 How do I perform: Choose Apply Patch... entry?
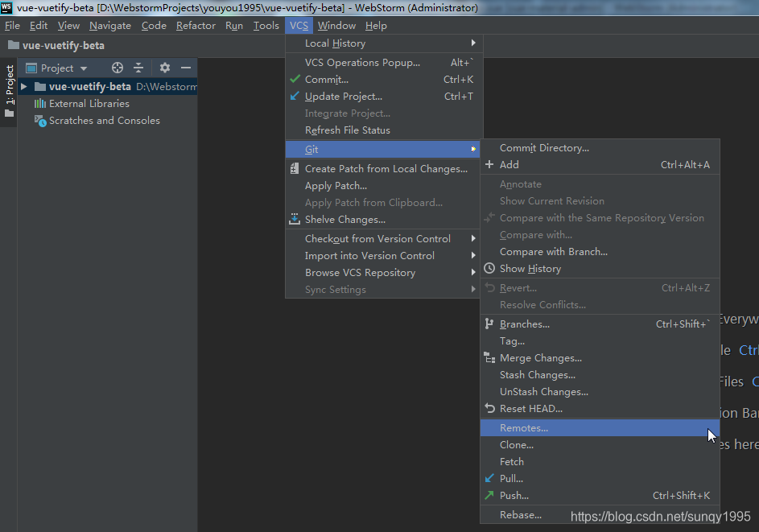point(382,185)
